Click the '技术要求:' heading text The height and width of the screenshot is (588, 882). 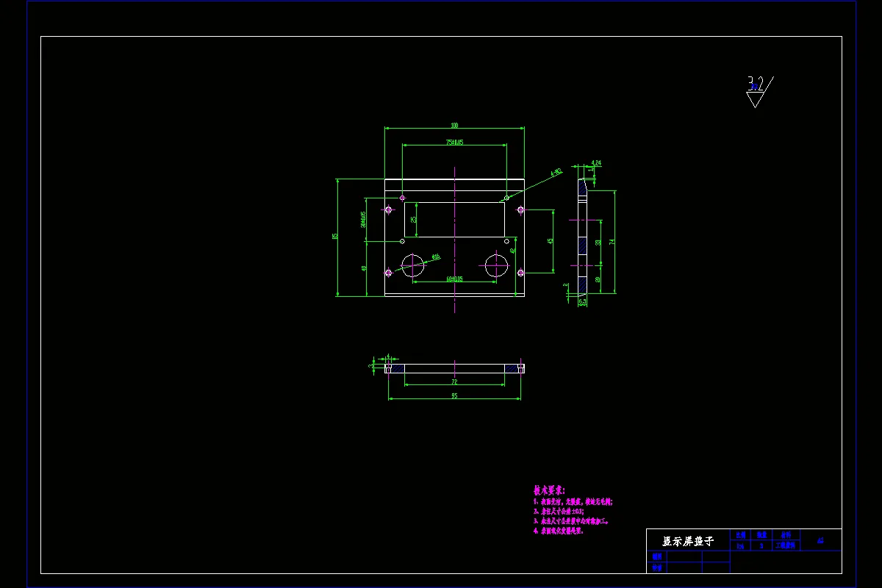pyautogui.click(x=549, y=490)
